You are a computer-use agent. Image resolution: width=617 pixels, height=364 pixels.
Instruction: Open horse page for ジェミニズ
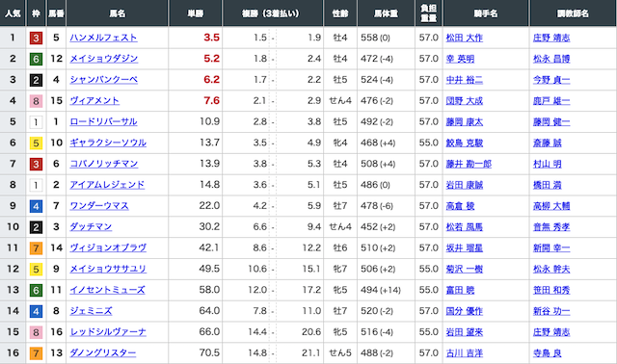(x=91, y=311)
